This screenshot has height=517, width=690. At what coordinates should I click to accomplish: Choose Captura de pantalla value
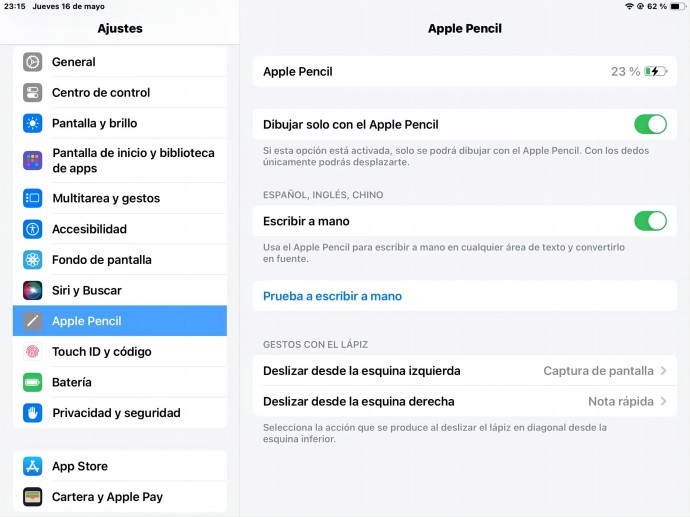click(x=598, y=371)
